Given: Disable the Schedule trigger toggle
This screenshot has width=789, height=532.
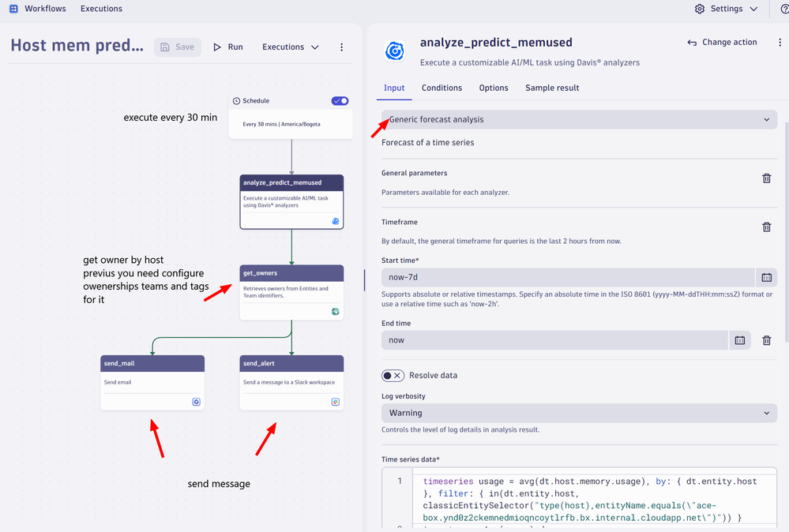Looking at the screenshot, I should pyautogui.click(x=340, y=101).
